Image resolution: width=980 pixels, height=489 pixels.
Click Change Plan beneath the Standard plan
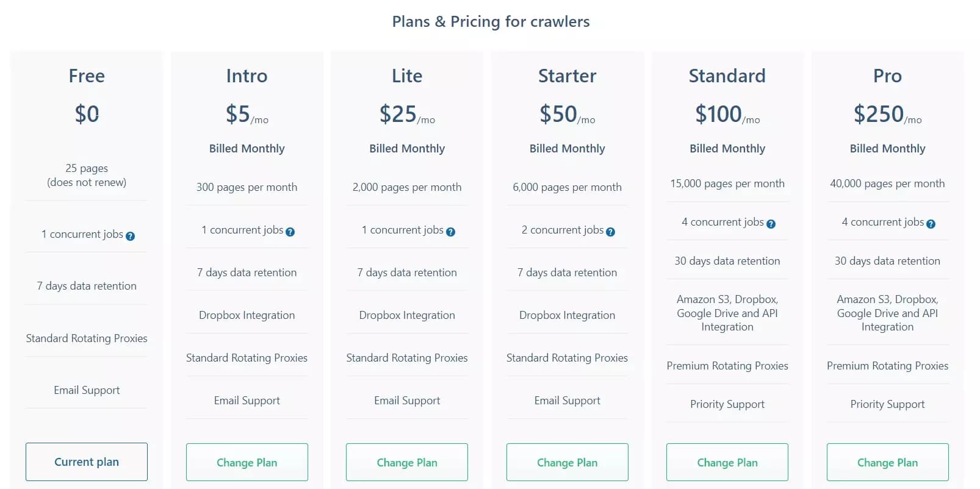(727, 462)
